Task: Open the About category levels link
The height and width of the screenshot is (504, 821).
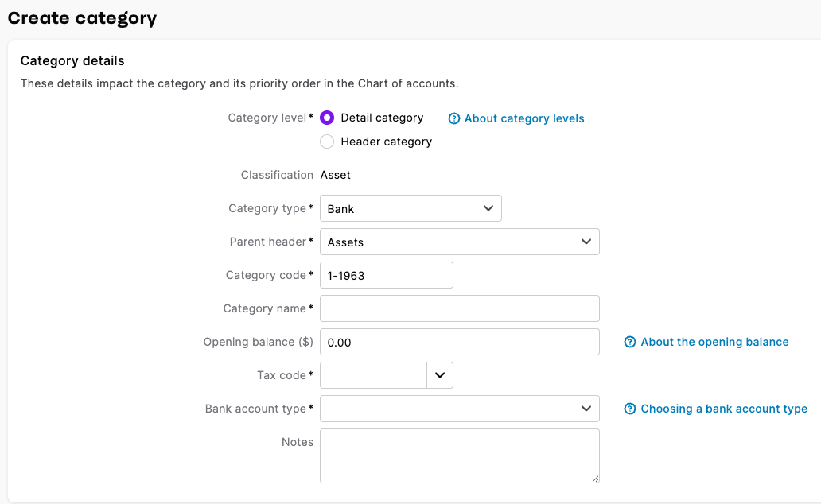Action: [524, 118]
